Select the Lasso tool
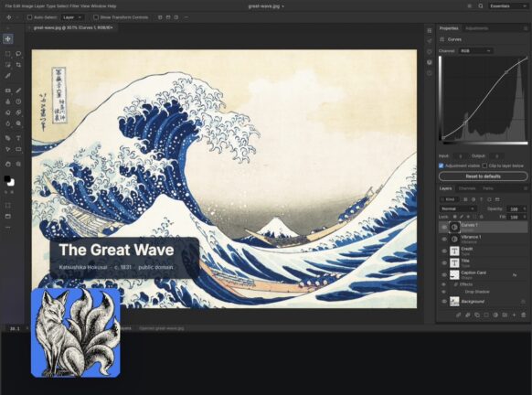The height and width of the screenshot is (395, 532). (18, 54)
